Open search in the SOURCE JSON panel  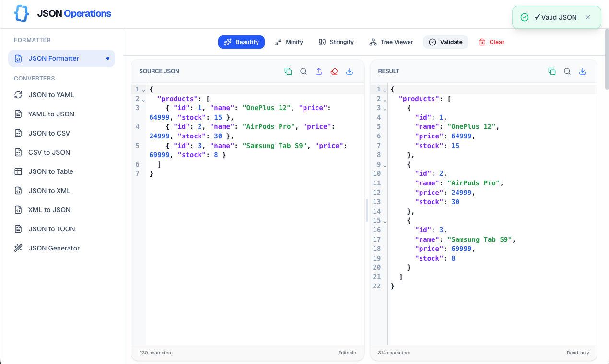point(304,71)
